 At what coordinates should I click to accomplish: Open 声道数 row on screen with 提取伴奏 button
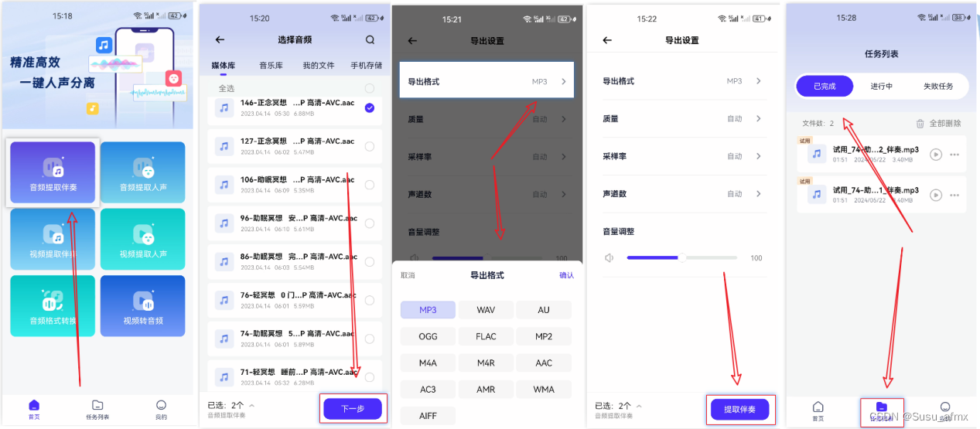tap(682, 193)
